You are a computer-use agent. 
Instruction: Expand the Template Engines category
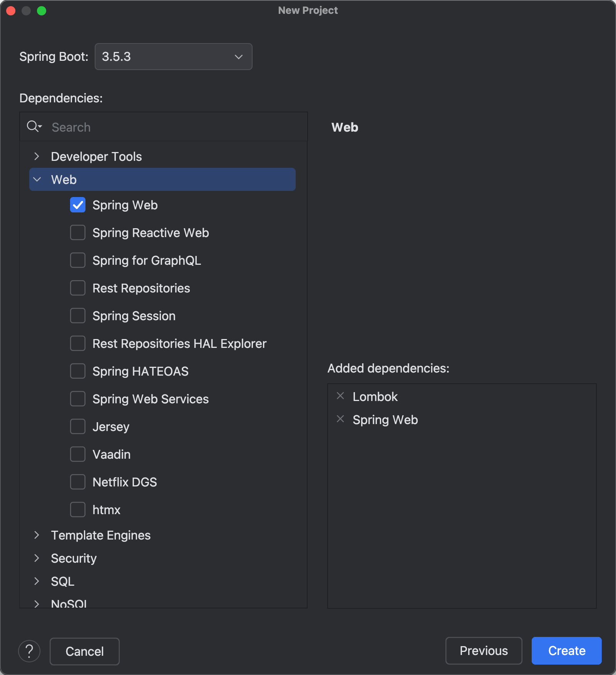[x=37, y=535]
